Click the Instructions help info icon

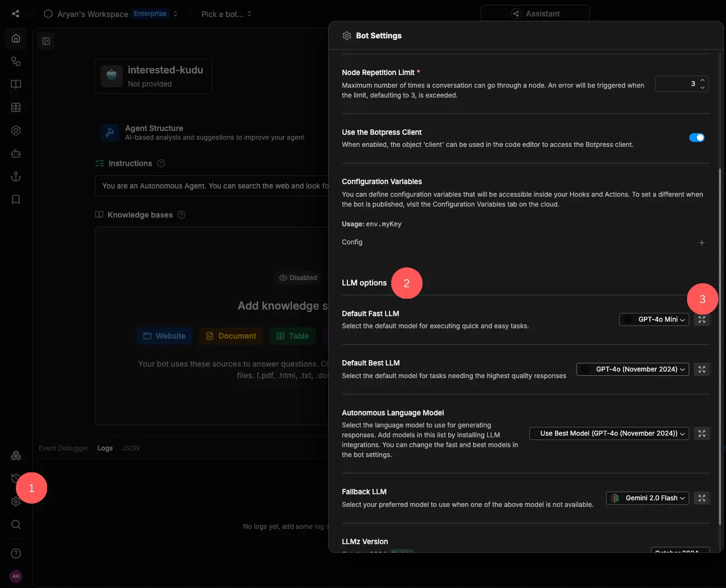tap(161, 163)
